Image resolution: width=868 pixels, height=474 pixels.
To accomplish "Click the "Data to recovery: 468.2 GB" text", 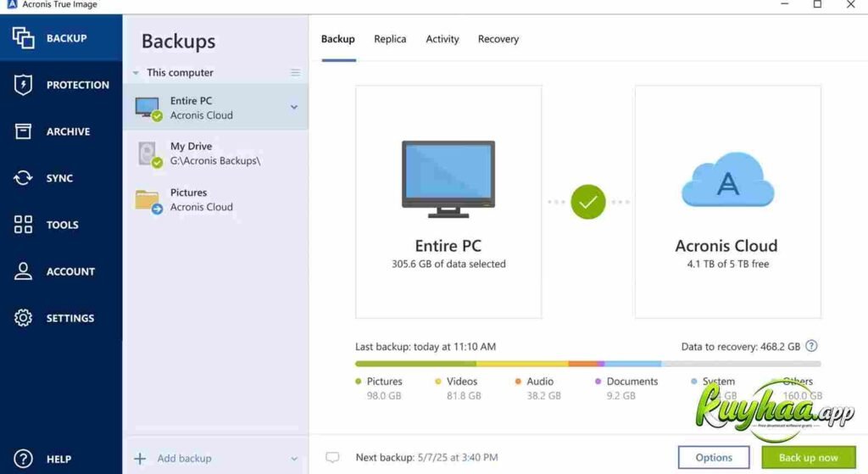I will point(741,347).
